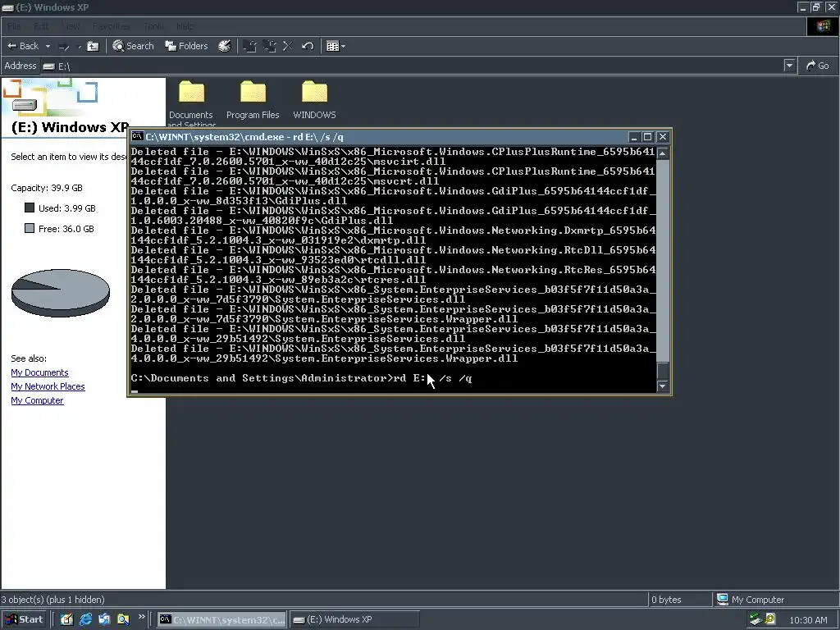Click the '3 object(s)' status bar text

(52, 600)
